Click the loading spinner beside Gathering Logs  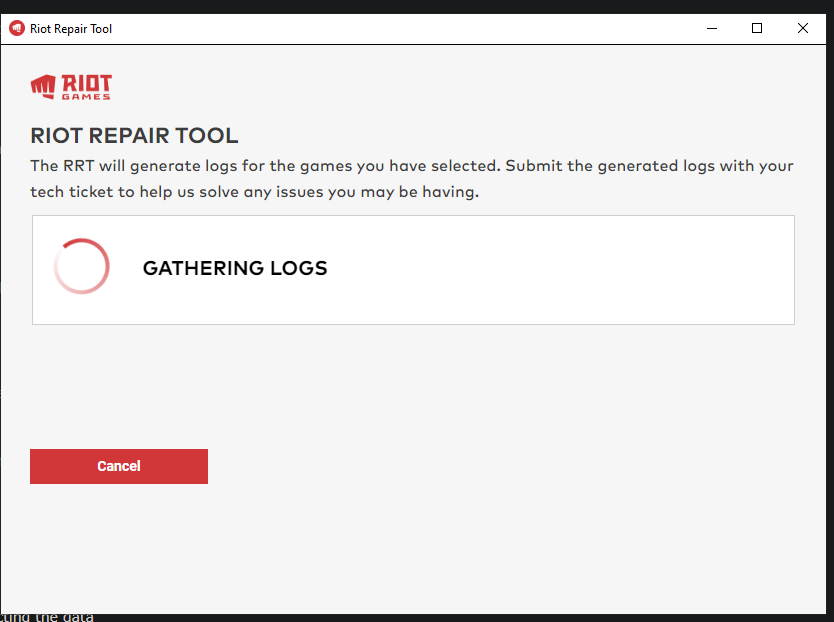coord(81,266)
